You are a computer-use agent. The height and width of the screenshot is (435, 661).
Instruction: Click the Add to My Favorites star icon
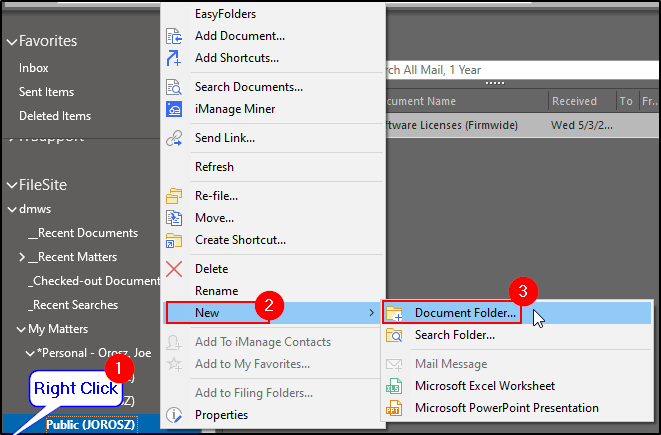point(174,364)
